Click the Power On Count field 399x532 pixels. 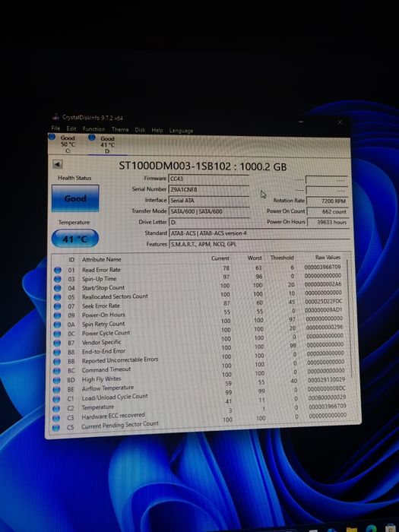(x=327, y=211)
